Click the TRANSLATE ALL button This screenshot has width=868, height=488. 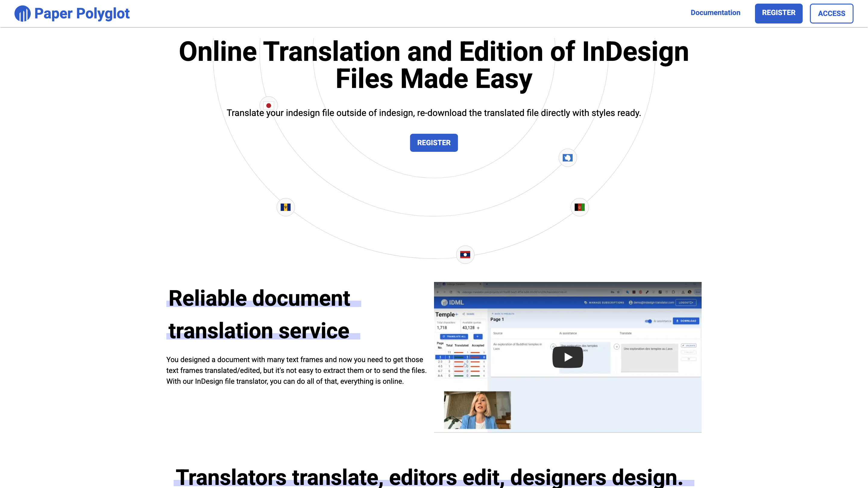(x=454, y=337)
